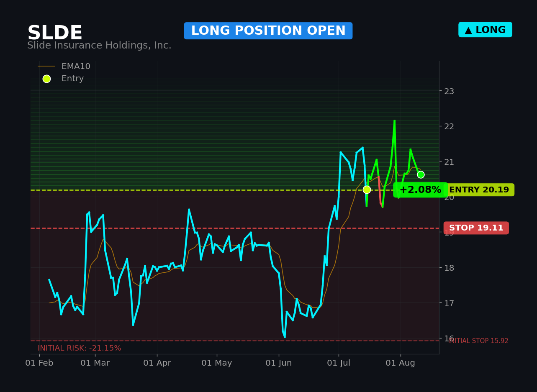537x392 pixels.
Task: Click the entry point marker on the price line
Action: (x=367, y=190)
